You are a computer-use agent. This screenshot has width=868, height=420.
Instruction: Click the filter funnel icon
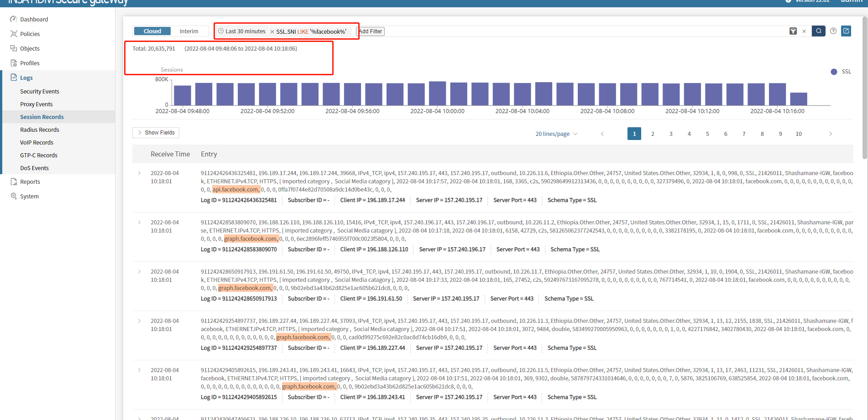[793, 31]
